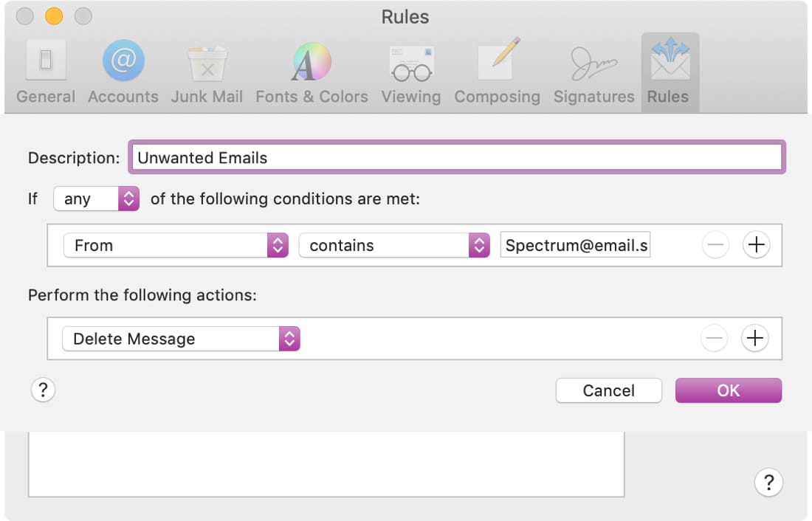Open help using the rule sheet question mark
Screen dimensions: 812x521
click(43, 390)
